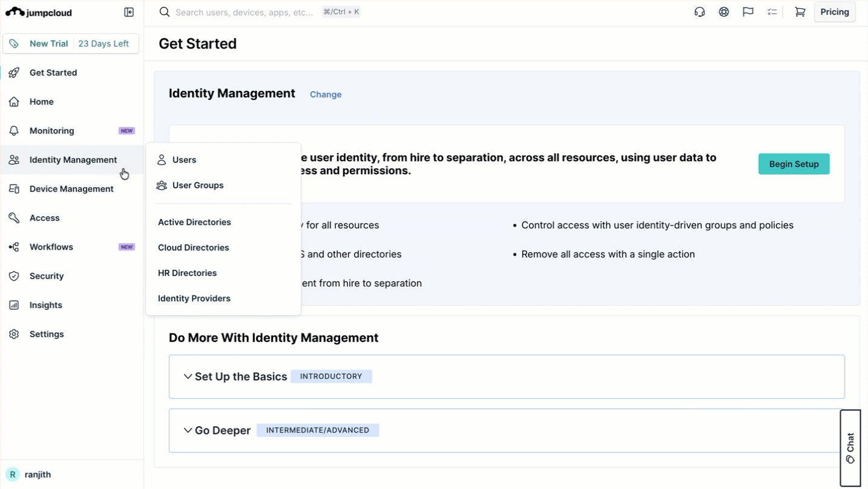Open Home in the sidebar
Screen dimensions: 868x489
pyautogui.click(x=42, y=102)
